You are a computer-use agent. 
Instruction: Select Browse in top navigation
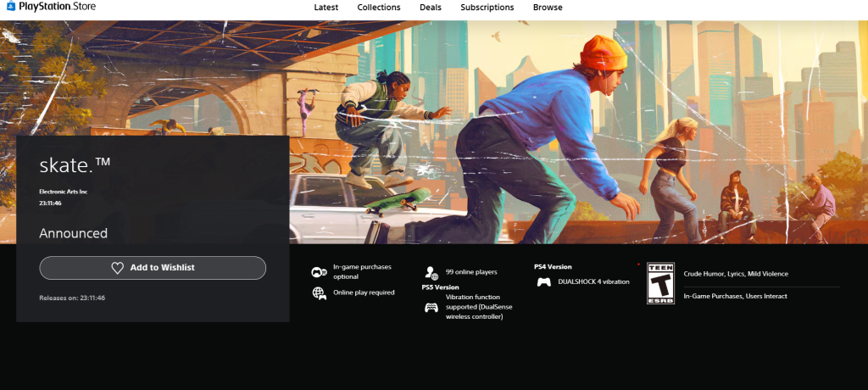click(548, 7)
